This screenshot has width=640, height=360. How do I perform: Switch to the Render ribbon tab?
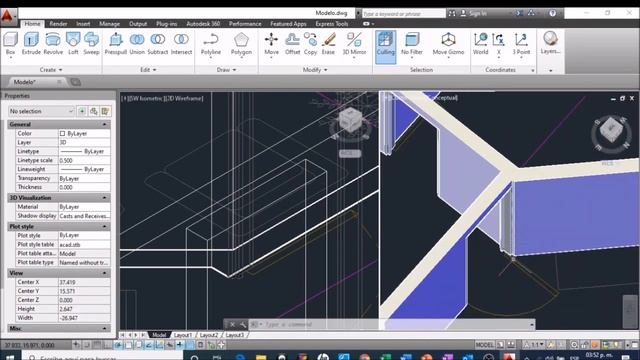(58, 24)
